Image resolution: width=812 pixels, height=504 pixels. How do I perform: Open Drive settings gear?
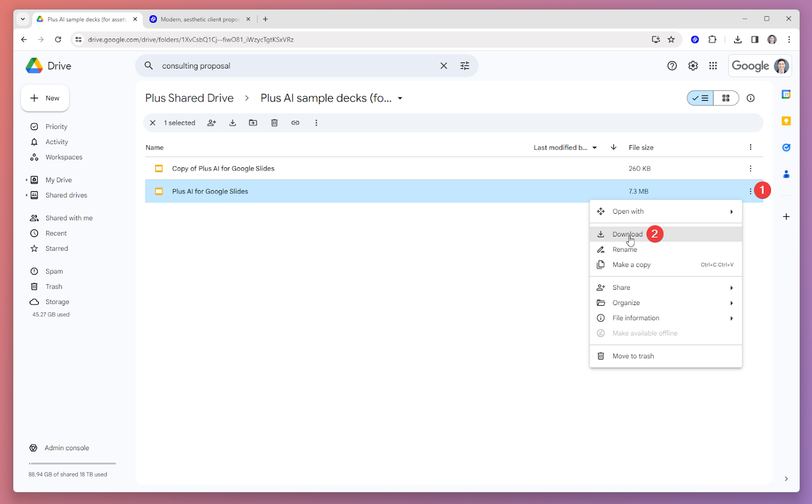693,65
